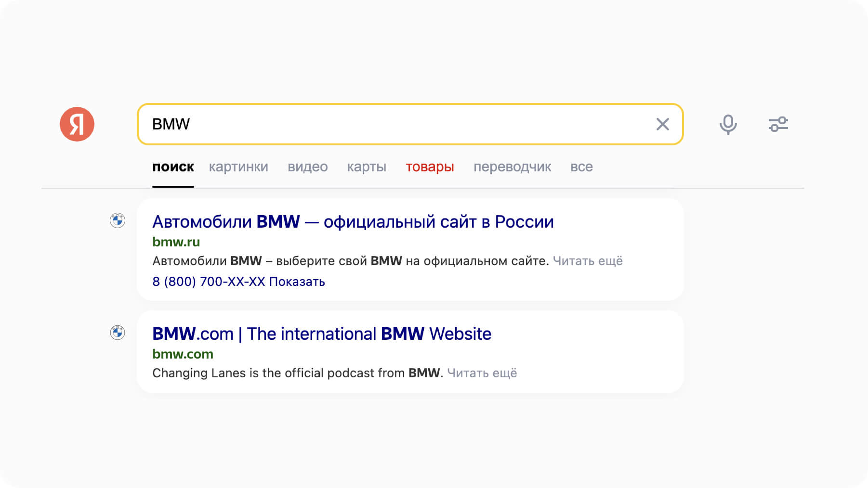The width and height of the screenshot is (868, 488).
Task: Visit the bmw.ru green URL
Action: [x=176, y=242]
